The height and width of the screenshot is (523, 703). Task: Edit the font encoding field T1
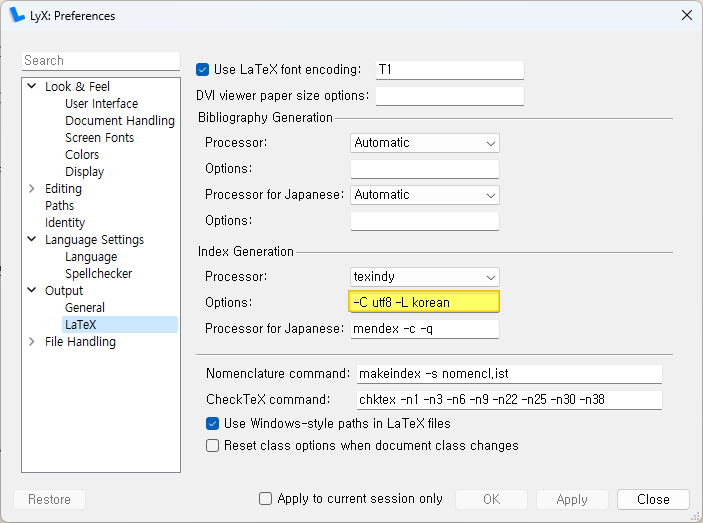tap(450, 70)
